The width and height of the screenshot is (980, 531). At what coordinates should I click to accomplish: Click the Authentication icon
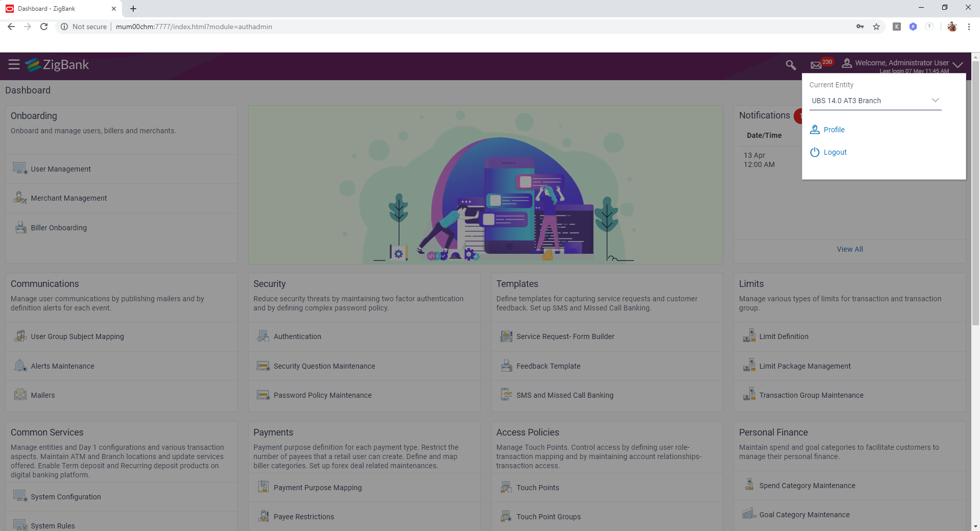click(x=263, y=336)
